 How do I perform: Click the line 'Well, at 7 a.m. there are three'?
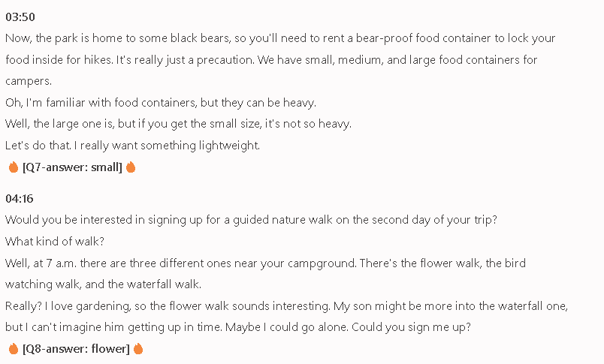tap(265, 263)
